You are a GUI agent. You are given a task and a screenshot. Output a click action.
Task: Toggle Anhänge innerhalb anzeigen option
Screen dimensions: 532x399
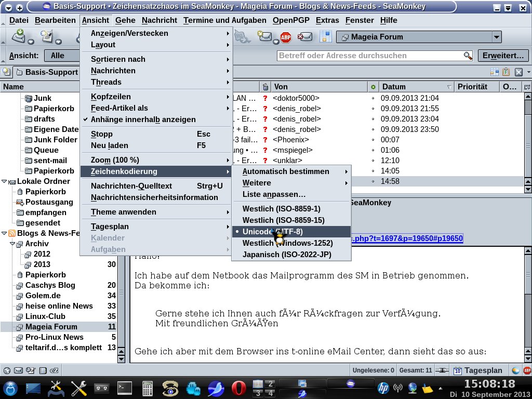pos(156,119)
